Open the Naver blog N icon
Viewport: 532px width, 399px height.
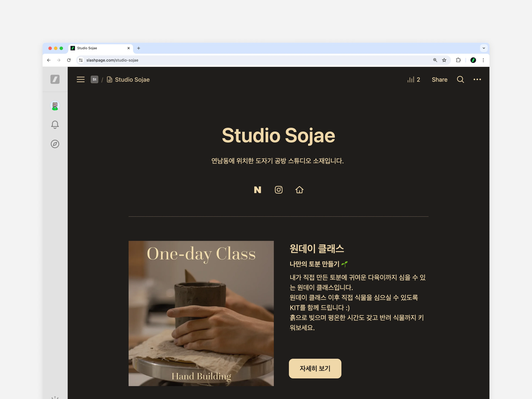coord(258,190)
